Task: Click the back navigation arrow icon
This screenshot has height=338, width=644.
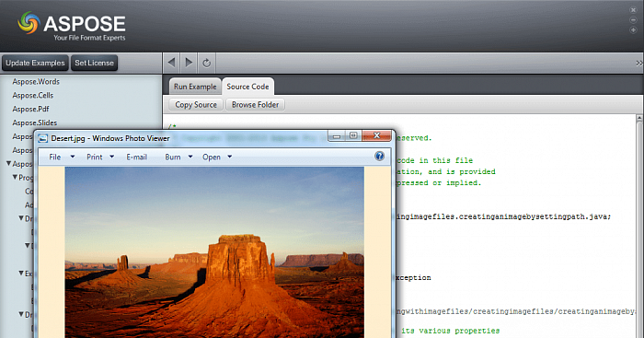Action: pyautogui.click(x=172, y=63)
